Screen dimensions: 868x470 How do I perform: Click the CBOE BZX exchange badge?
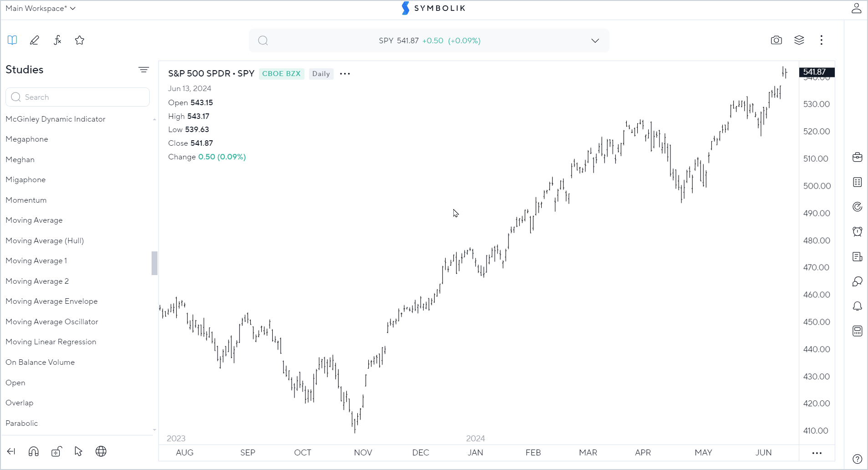click(x=281, y=74)
